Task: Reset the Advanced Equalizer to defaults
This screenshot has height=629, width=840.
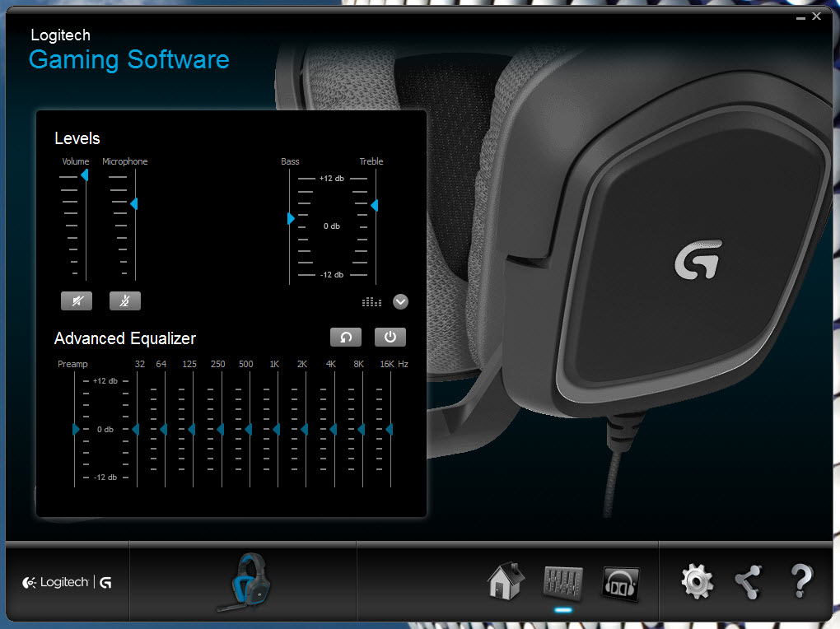Action: click(x=346, y=337)
